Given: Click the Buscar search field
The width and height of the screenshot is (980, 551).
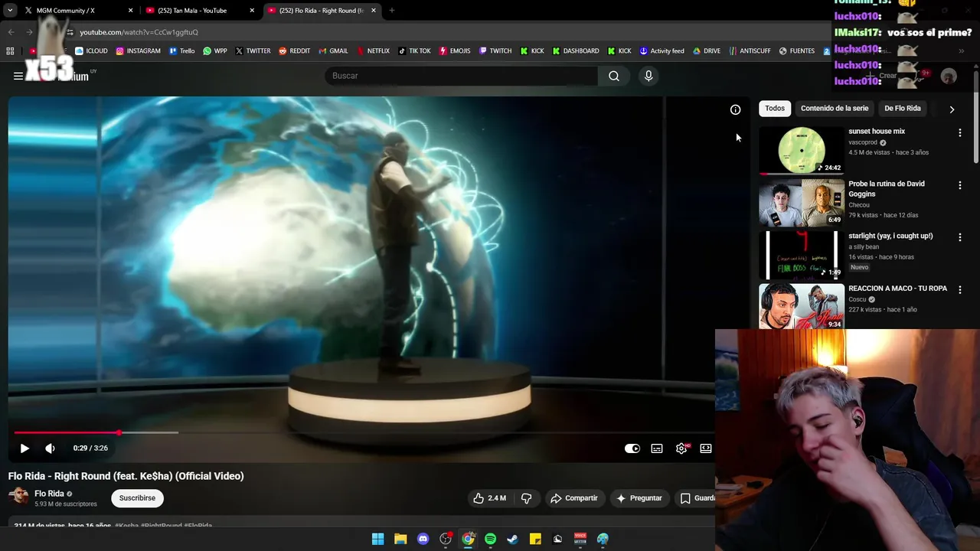Looking at the screenshot, I should pyautogui.click(x=462, y=76).
